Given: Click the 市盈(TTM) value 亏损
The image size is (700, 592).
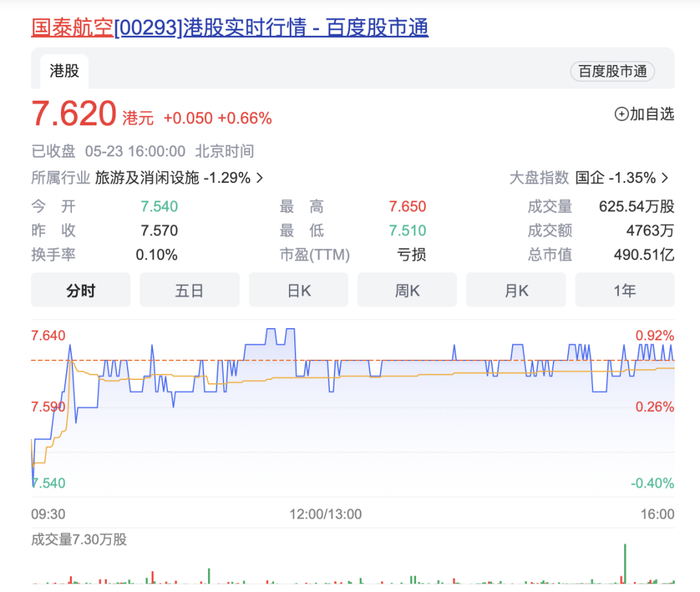Looking at the screenshot, I should (x=412, y=254).
